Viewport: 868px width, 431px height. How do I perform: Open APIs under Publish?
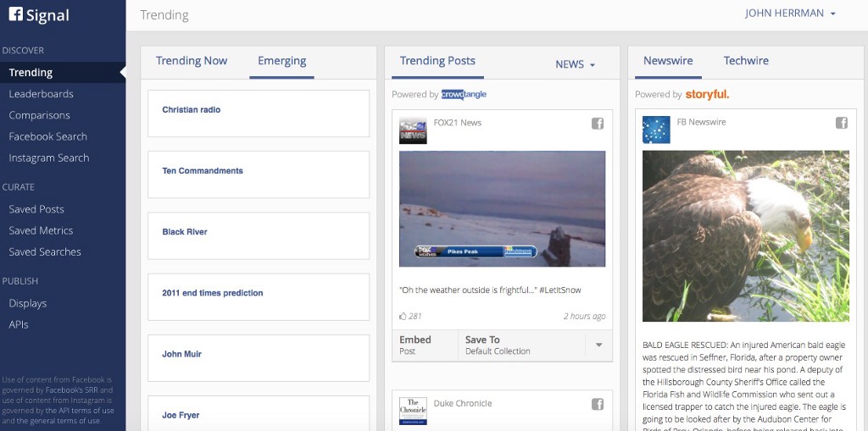tap(19, 325)
